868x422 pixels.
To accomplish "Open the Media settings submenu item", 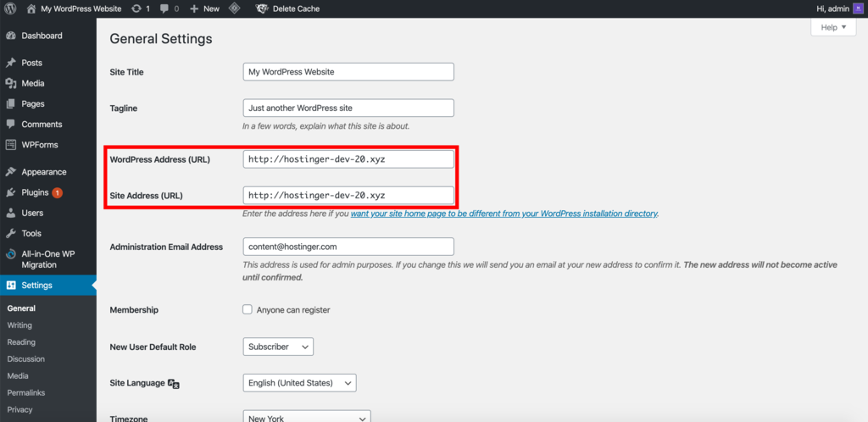I will pos(18,376).
